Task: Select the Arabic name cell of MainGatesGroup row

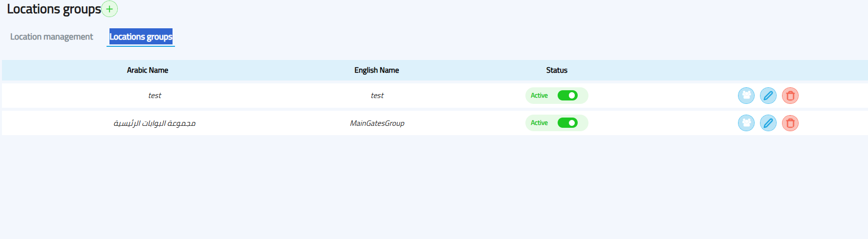Action: [154, 123]
